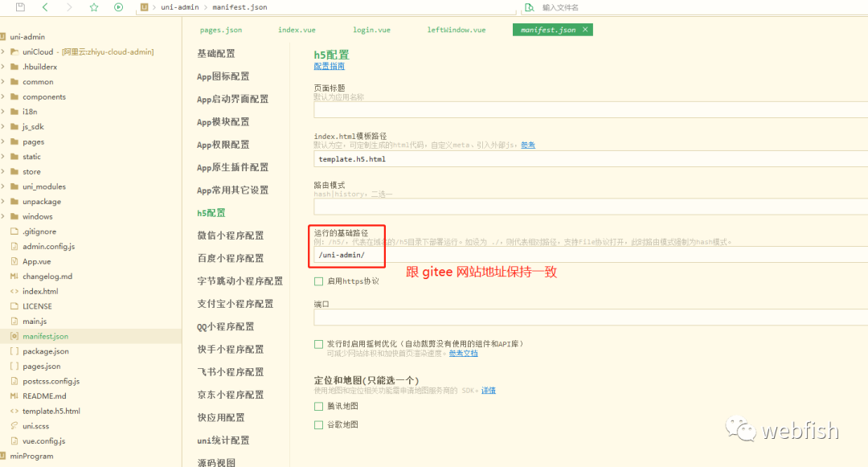Open 基础配置 settings section
This screenshot has width=868, height=467.
[216, 54]
